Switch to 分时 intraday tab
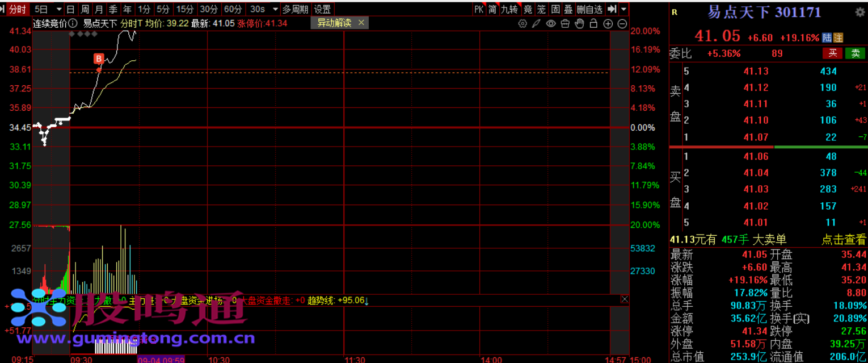868x363 pixels. point(17,9)
